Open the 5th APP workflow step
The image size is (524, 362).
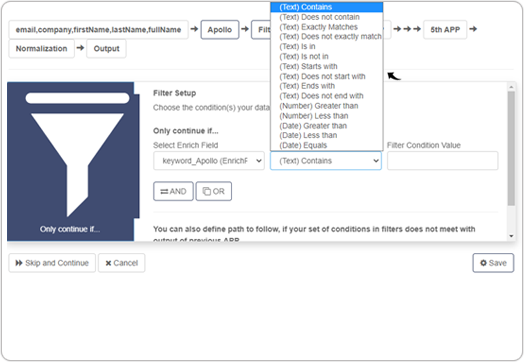[x=445, y=30]
